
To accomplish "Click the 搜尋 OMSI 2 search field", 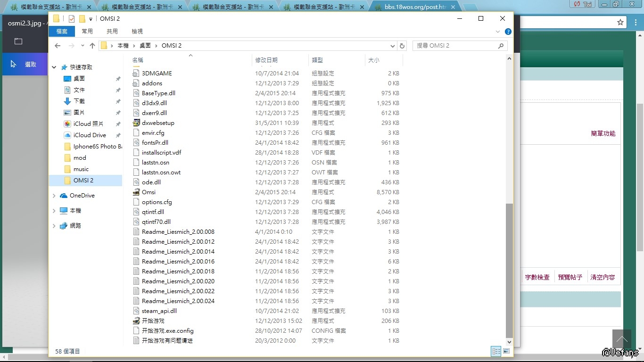I will (455, 46).
